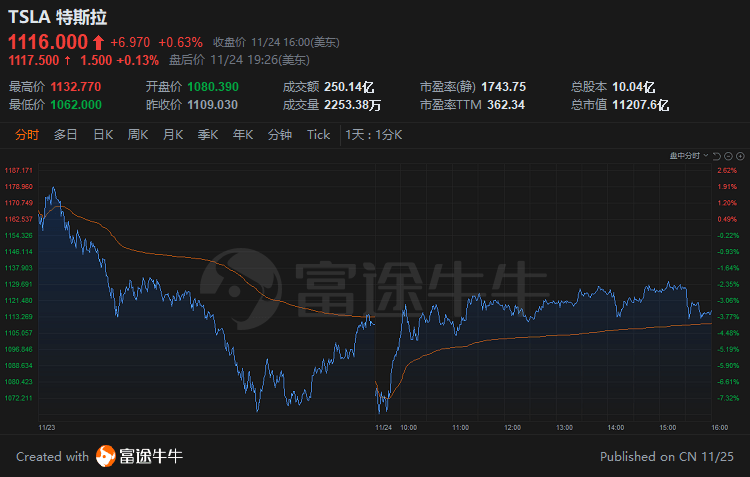Open the 月K chart tab
Image resolution: width=750 pixels, height=477 pixels.
[173, 135]
